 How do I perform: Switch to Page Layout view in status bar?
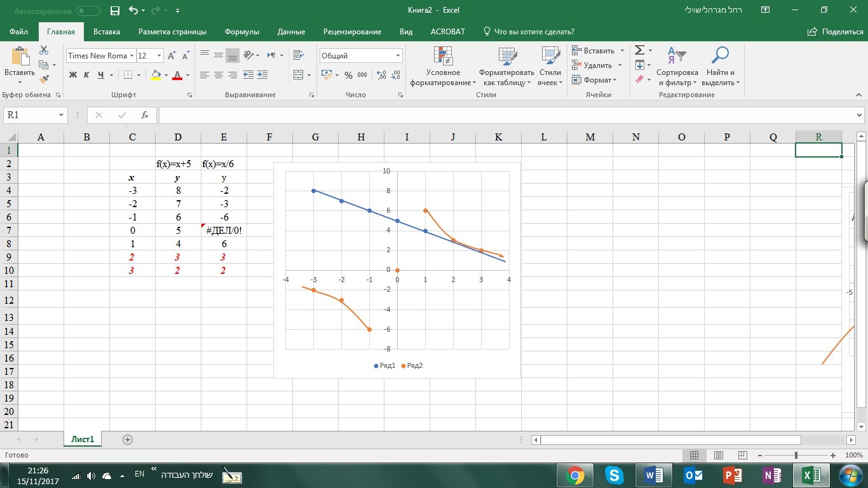pyautogui.click(x=718, y=456)
